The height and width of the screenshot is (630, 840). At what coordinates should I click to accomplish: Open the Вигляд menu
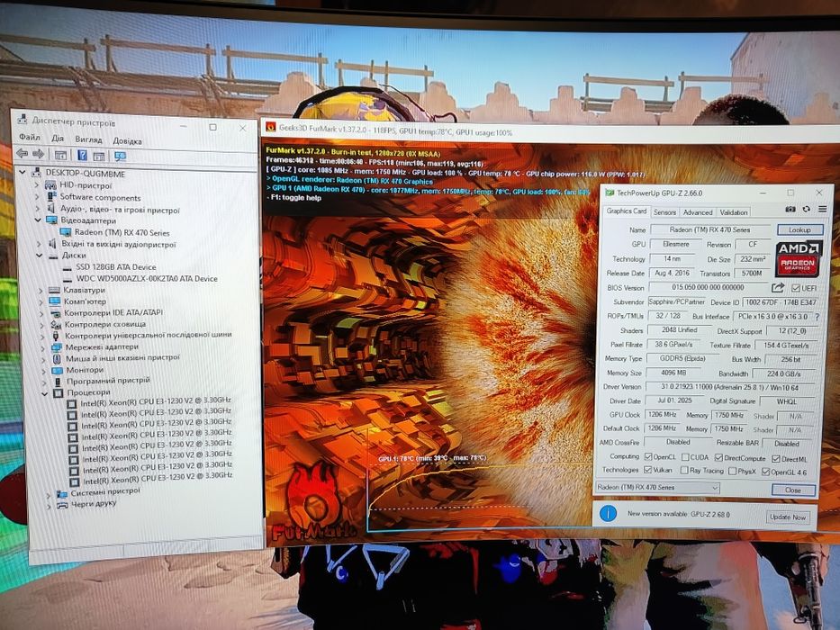(x=88, y=139)
